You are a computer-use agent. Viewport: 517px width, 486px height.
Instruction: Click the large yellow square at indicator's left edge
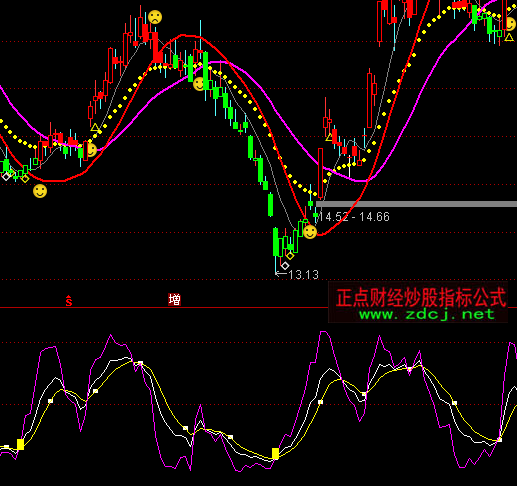pos(20,444)
